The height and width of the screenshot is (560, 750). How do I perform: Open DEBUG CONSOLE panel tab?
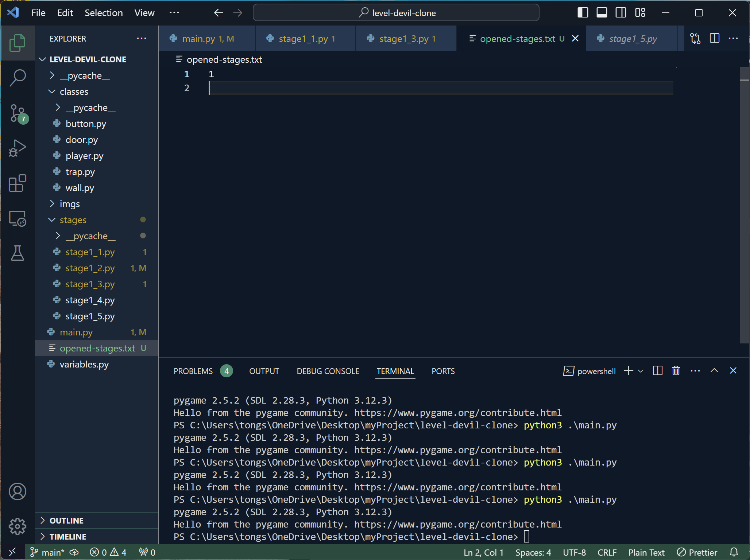(x=328, y=371)
